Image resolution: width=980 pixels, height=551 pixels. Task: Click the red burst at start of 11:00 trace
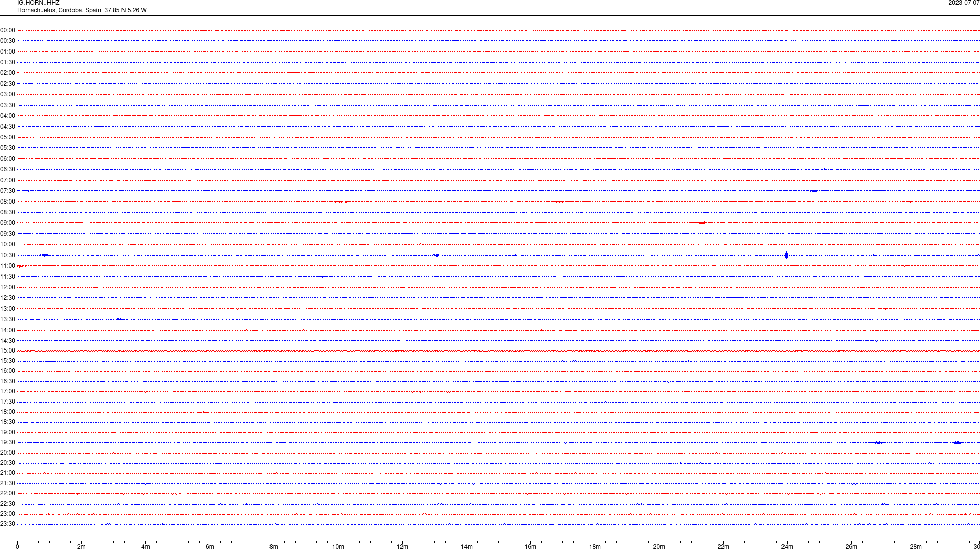tap(21, 266)
